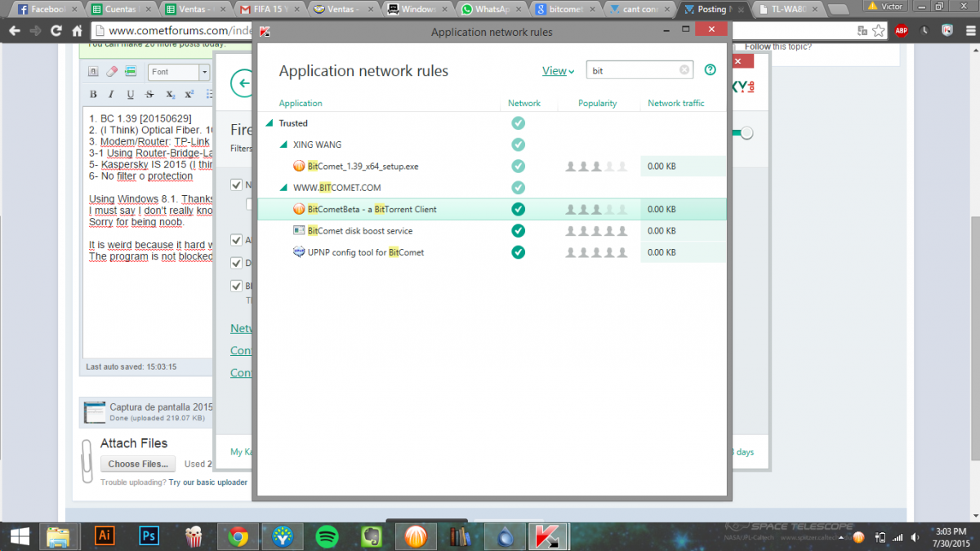
Task: Toggle network permission for Trusted group
Action: tap(518, 123)
